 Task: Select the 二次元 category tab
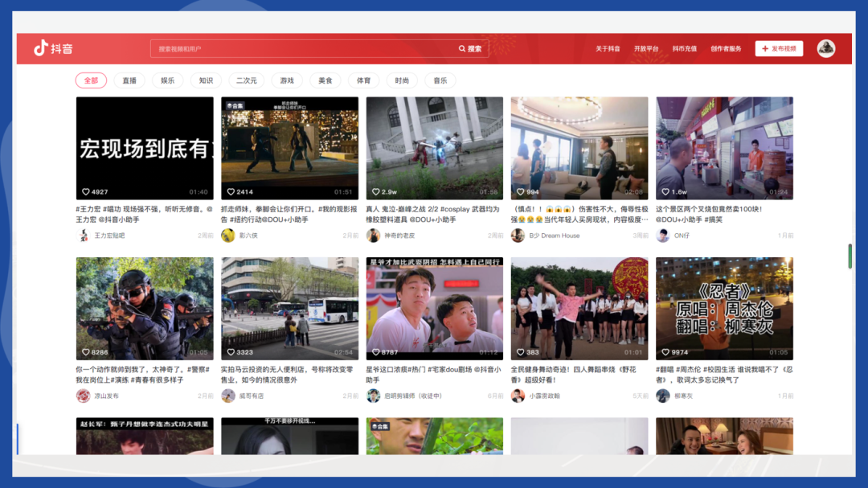click(x=247, y=80)
